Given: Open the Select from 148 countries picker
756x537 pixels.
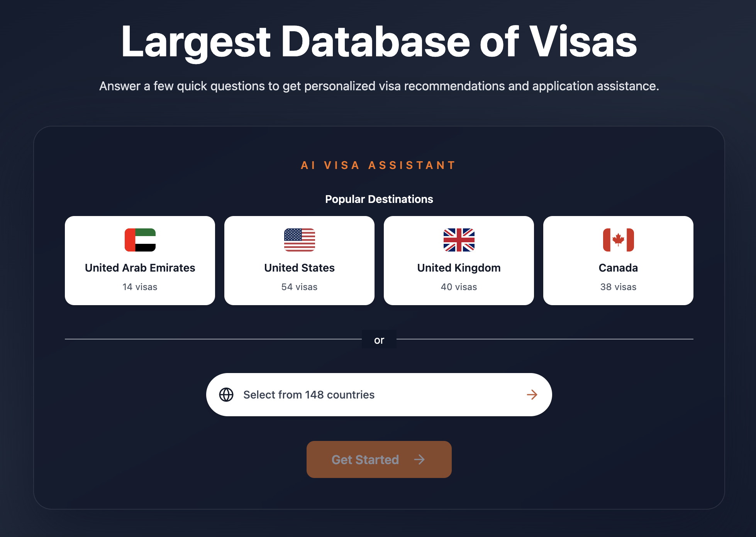Looking at the screenshot, I should click(x=379, y=394).
